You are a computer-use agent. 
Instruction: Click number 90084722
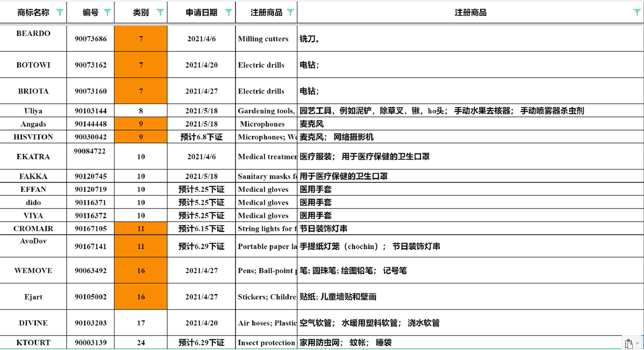[x=89, y=151]
